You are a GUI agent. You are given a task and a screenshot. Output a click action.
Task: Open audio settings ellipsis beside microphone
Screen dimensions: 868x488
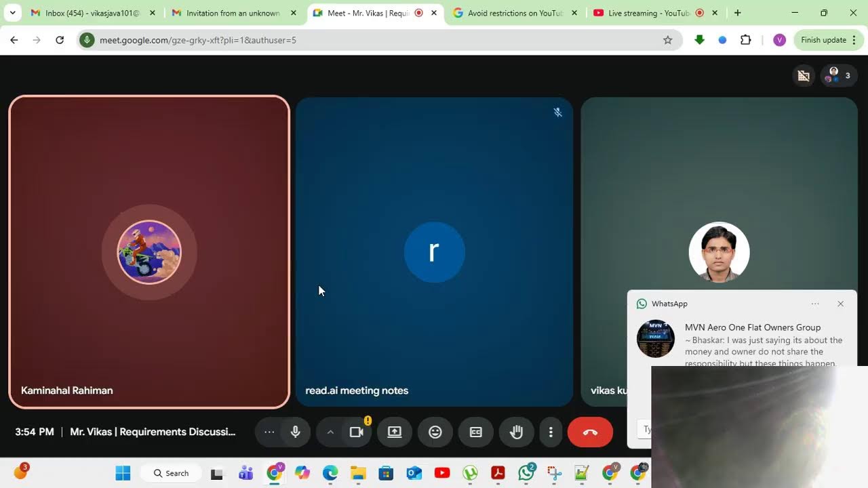269,432
